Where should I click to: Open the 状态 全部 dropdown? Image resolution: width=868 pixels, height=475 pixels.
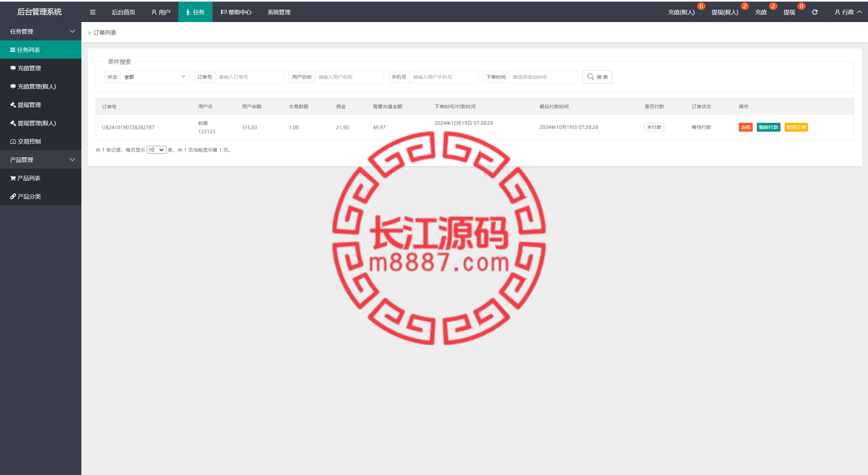tap(155, 77)
